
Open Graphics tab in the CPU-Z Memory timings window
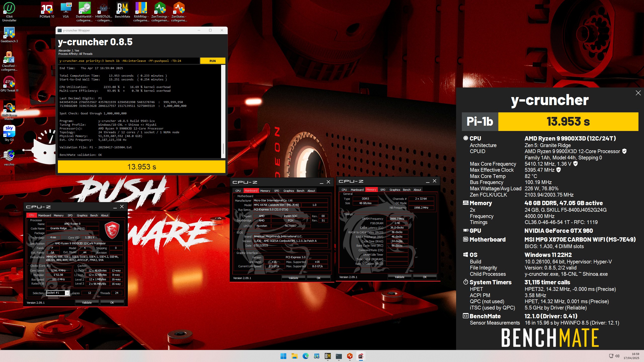395,190
